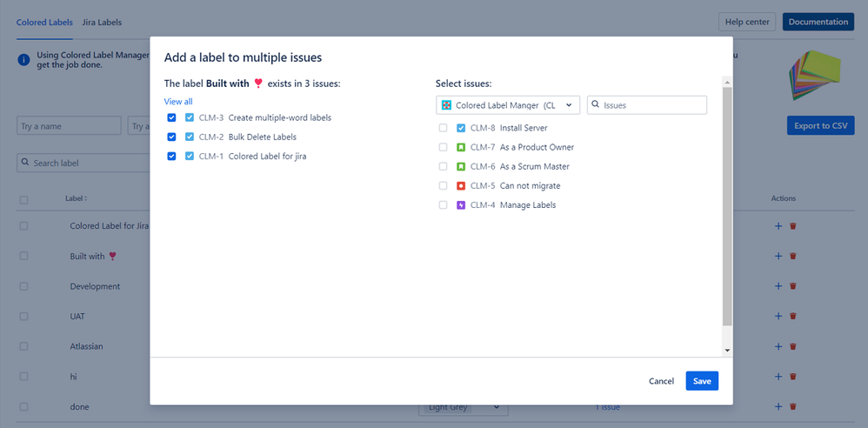The image size is (868, 428).
Task: Click the story icon next to CLM-6
Action: (461, 167)
